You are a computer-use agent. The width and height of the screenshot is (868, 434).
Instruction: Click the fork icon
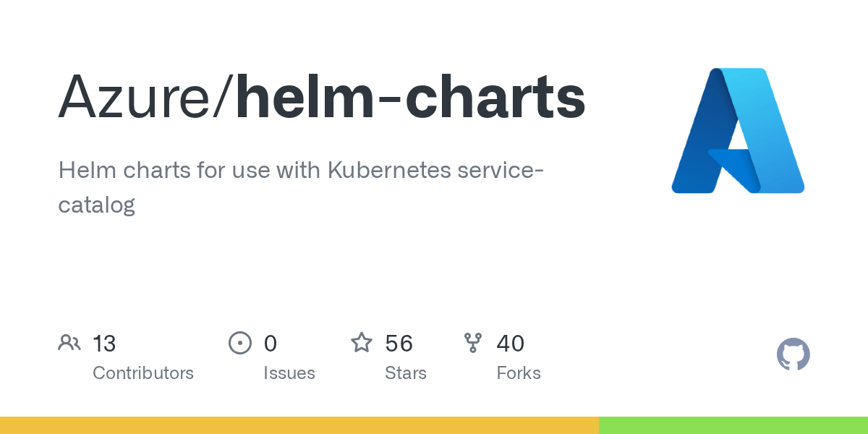coord(473,343)
